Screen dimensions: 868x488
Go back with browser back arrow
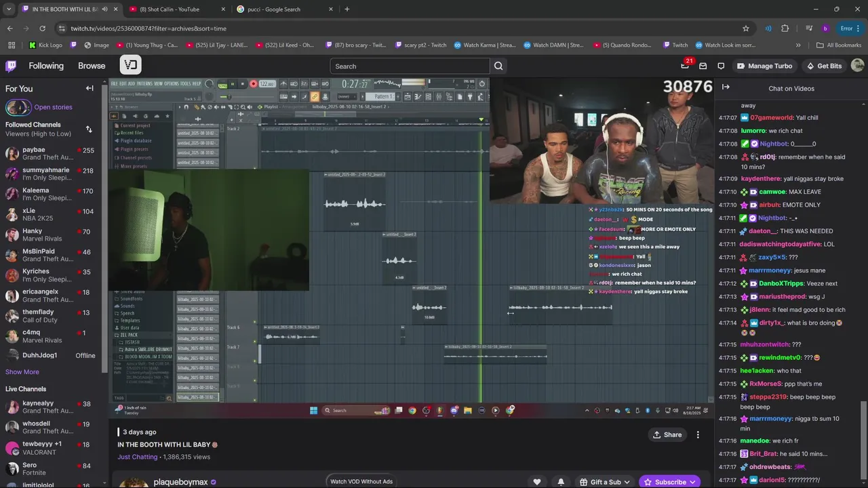tap(9, 28)
